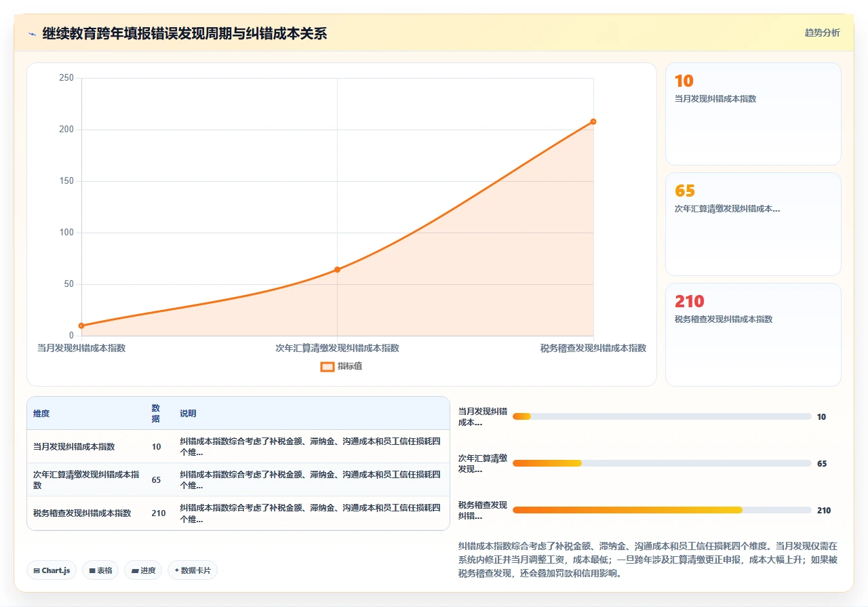The width and height of the screenshot is (868, 607).
Task: Click the progress bar valued 10
Action: click(662, 416)
